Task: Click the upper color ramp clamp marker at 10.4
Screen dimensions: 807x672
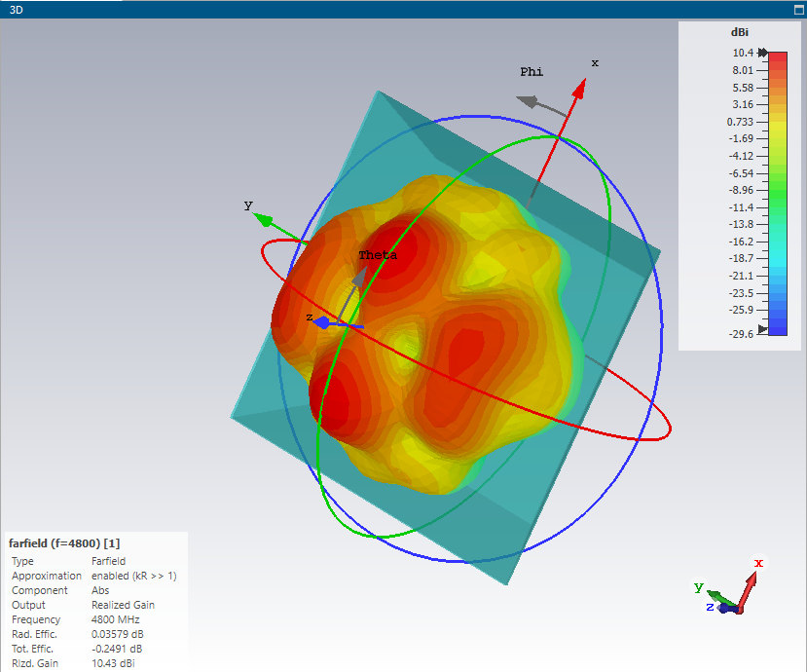Action: pos(762,53)
